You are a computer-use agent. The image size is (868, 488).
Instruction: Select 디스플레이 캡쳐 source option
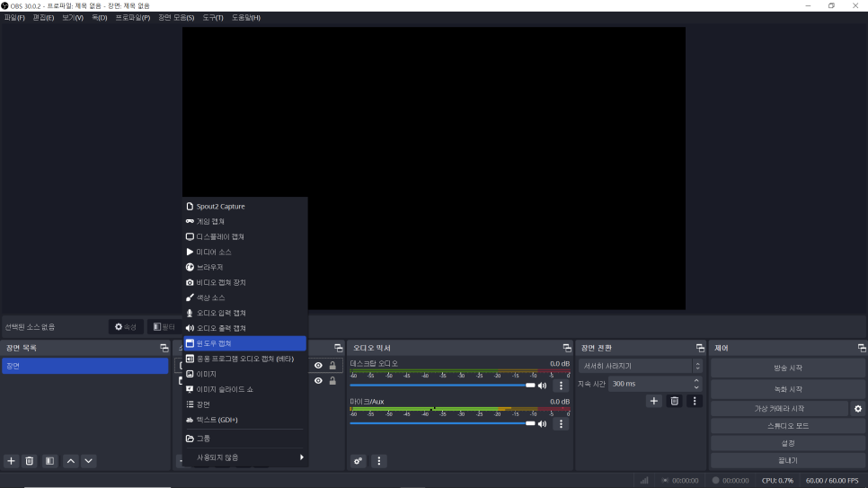[x=244, y=236]
